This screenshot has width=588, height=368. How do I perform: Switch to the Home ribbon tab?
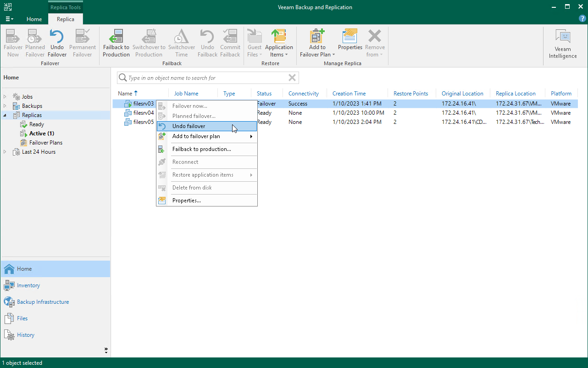(34, 19)
